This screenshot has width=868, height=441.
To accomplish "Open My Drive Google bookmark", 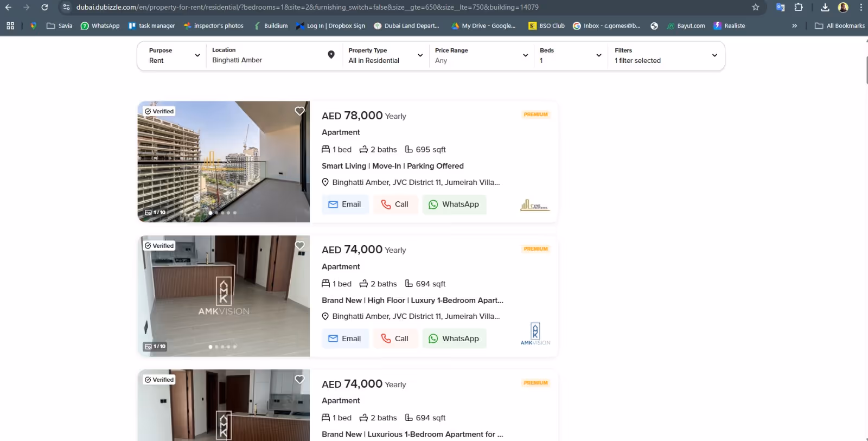I will [x=483, y=25].
